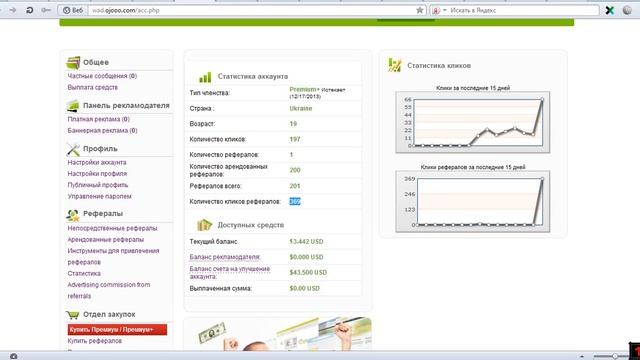Open Непосредственные рефералы link
This screenshot has height=360, width=640.
[112, 228]
